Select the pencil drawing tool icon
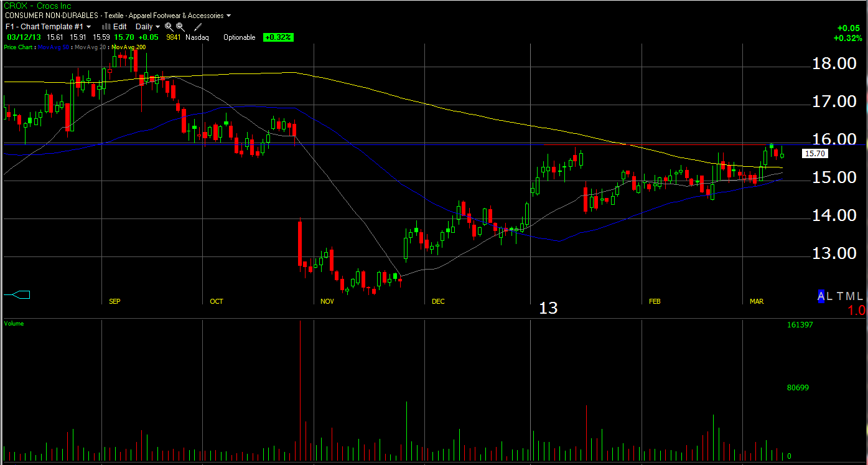Viewport: 868px width, 465px height. click(198, 27)
